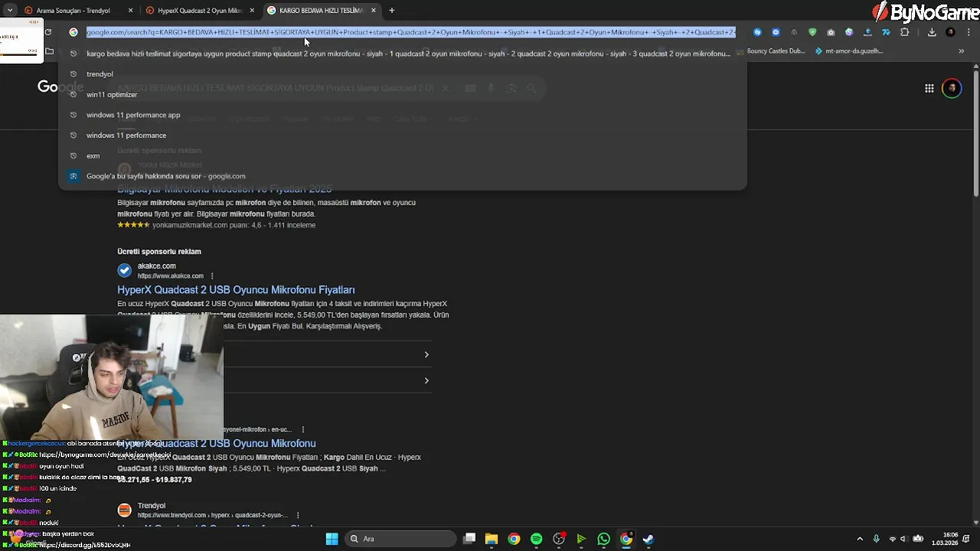Image resolution: width=980 pixels, height=551 pixels.
Task: Open Spotify from taskbar
Action: (x=536, y=539)
